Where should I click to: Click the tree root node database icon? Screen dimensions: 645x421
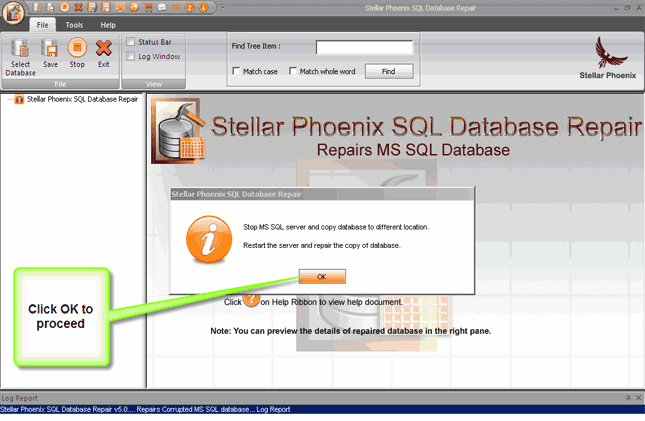(19, 99)
